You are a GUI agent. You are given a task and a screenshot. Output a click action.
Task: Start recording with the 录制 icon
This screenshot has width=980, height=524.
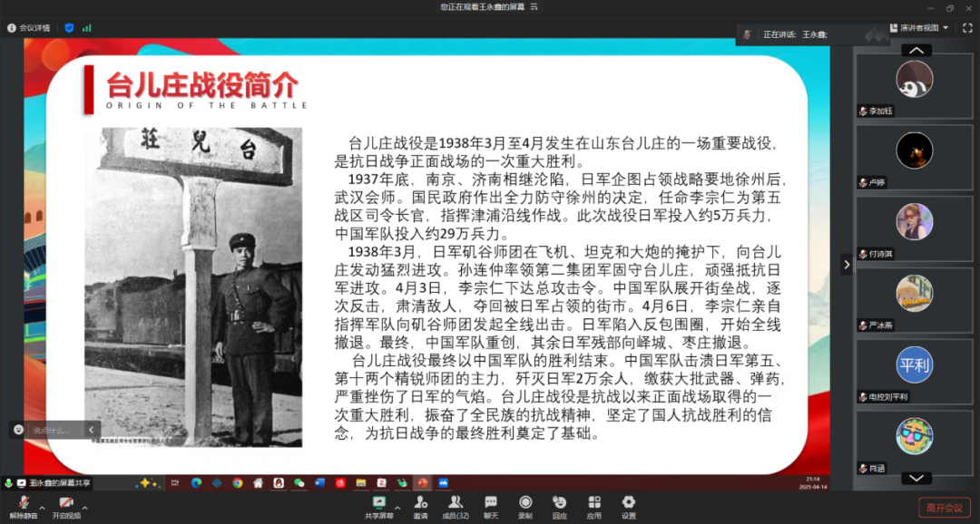click(525, 505)
